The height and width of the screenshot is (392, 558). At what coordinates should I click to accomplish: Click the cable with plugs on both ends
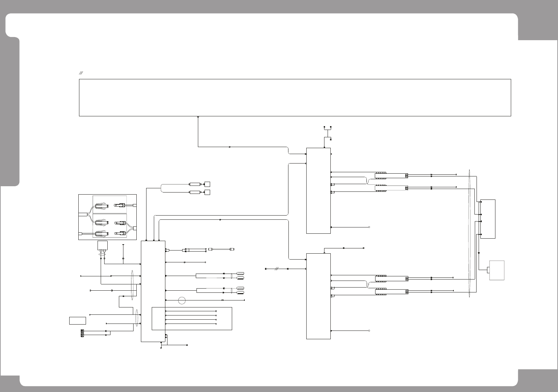point(221,249)
